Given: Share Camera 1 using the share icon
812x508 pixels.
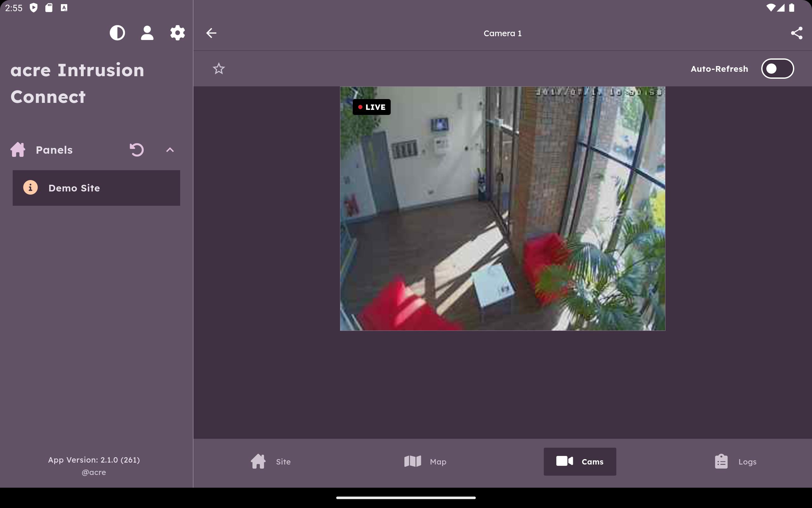Looking at the screenshot, I should tap(796, 33).
